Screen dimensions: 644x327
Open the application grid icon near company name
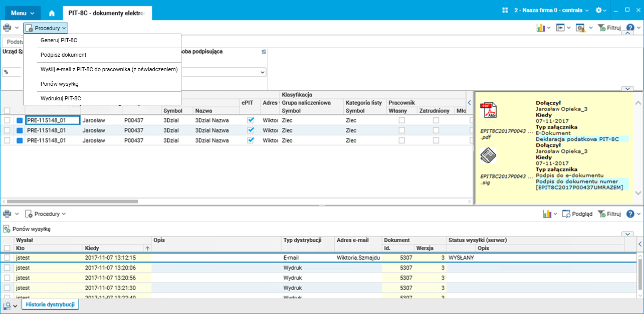505,10
